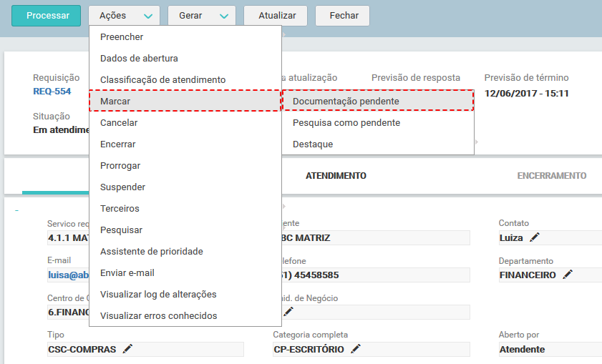Click the BC MATRIZ client field
The height and width of the screenshot is (364, 602).
coord(376,238)
